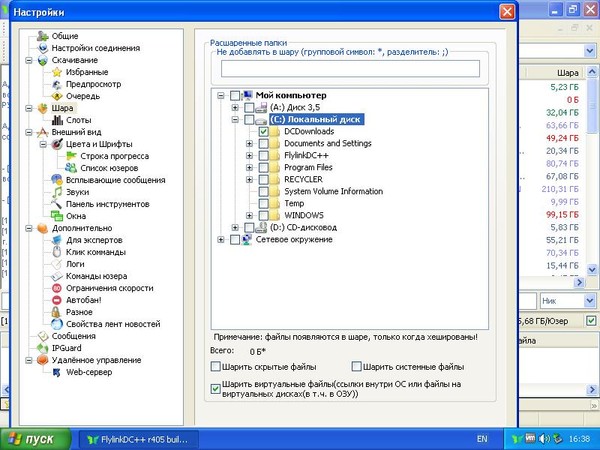600x450 pixels.
Task: Open the Для экспертов icon
Action: click(x=57, y=240)
